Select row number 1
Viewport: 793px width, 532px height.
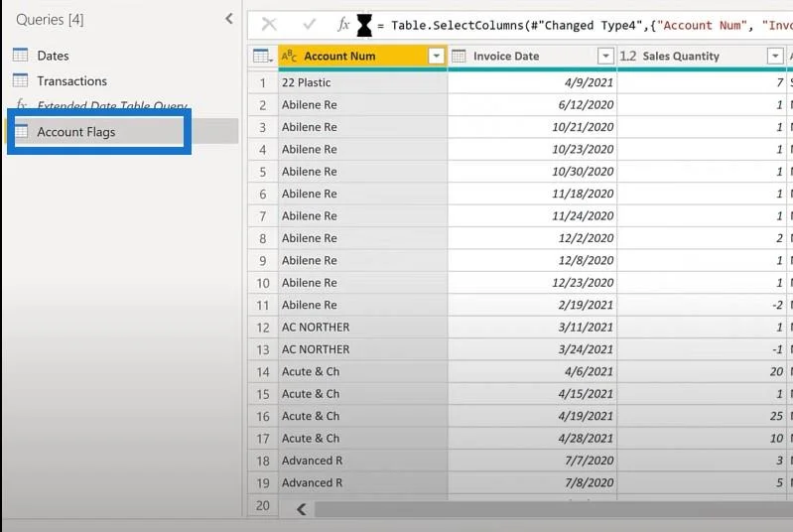point(262,83)
